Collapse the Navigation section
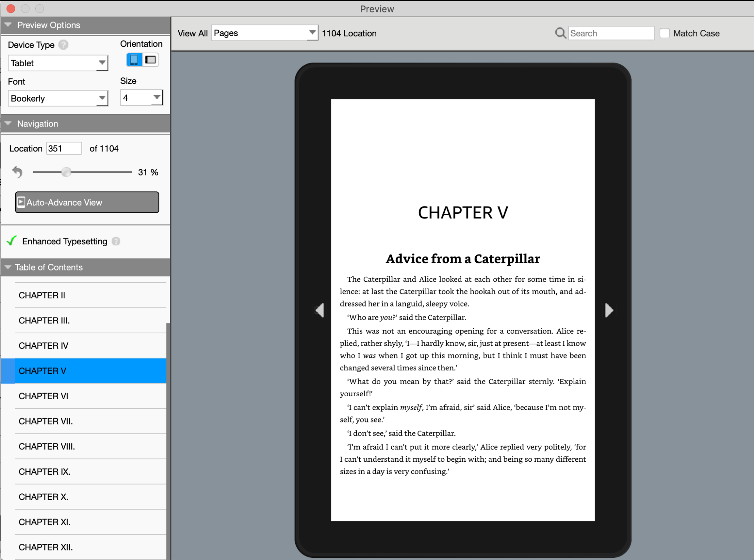This screenshot has height=560, width=754. point(8,123)
